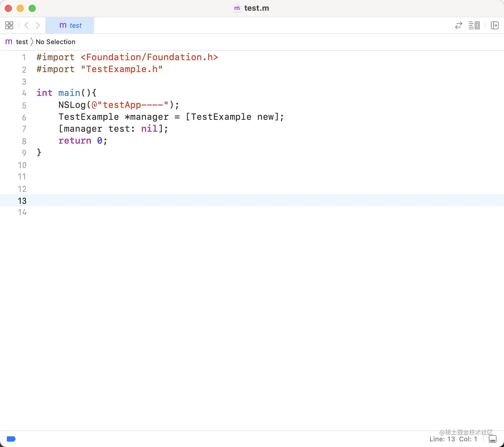Zoom window with the green button
The height and width of the screenshot is (447, 504).
click(x=32, y=8)
